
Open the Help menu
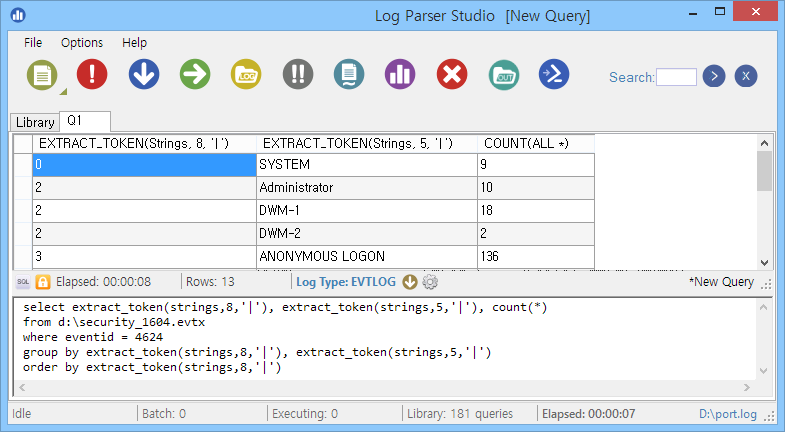pyautogui.click(x=134, y=43)
